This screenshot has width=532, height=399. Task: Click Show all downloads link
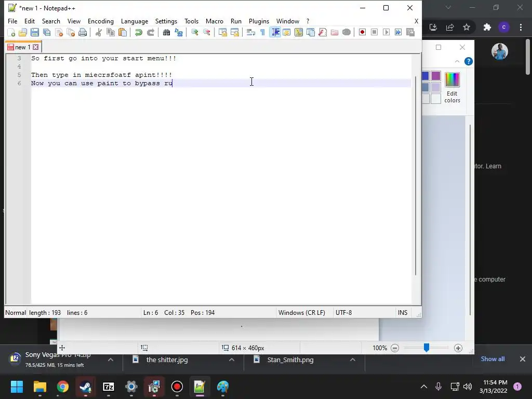(493, 359)
